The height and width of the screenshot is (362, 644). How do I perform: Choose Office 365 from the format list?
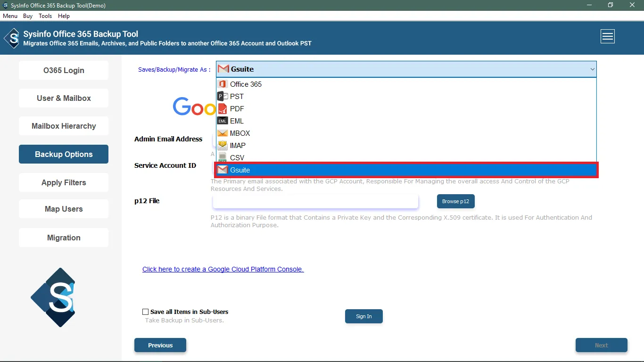406,84
